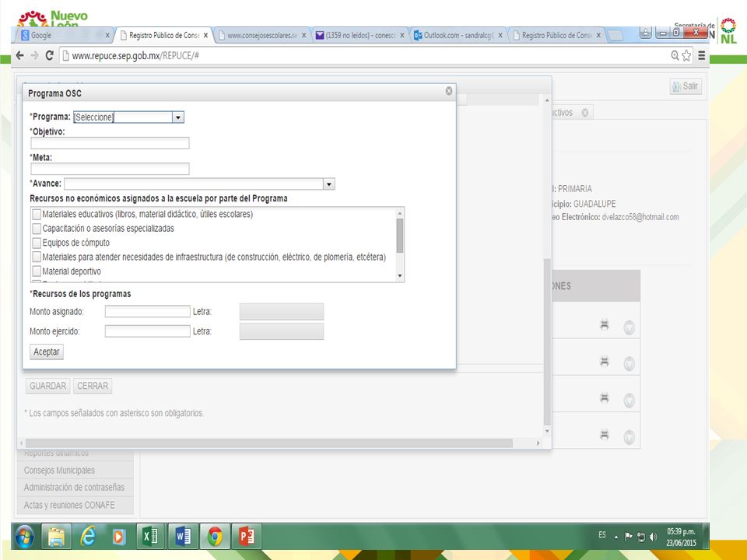747x560 pixels.
Task: Open Word from taskbar
Action: (x=183, y=536)
